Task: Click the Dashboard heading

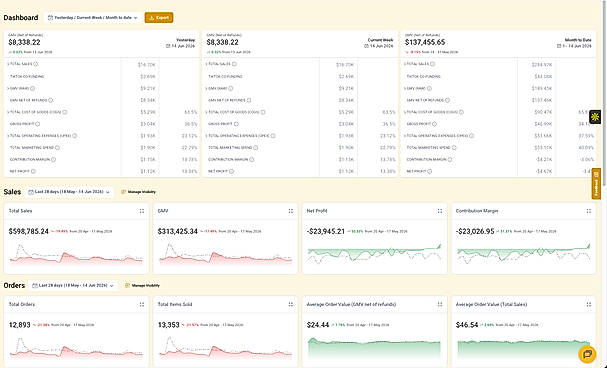Action: 21,17
